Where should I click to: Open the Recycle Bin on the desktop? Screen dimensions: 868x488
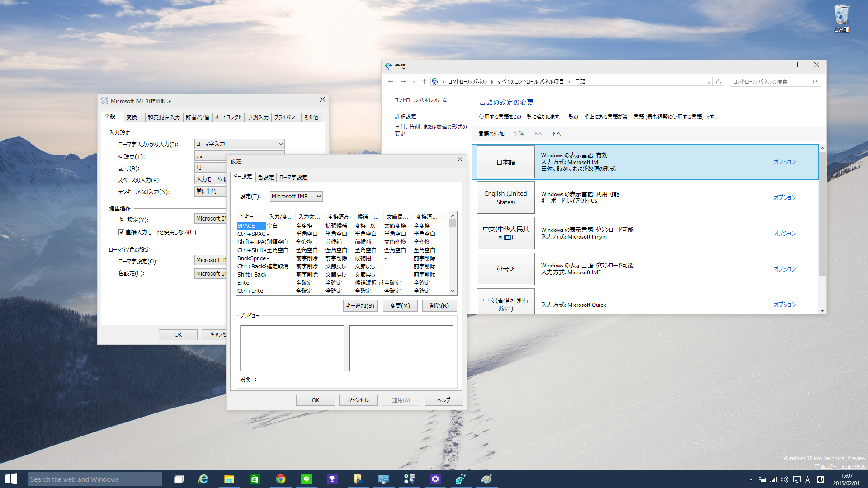841,18
